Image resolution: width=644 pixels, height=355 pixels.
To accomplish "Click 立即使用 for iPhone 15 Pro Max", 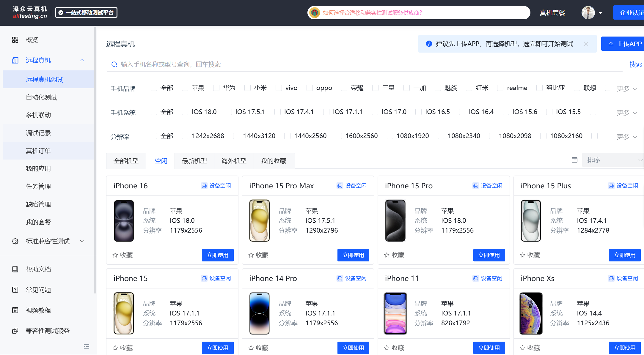I will coord(353,255).
